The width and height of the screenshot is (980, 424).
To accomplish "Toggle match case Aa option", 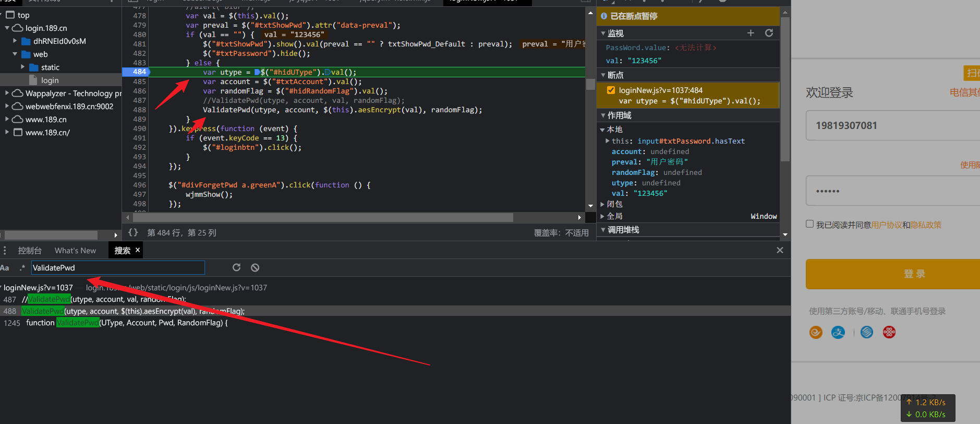I will click(x=5, y=268).
